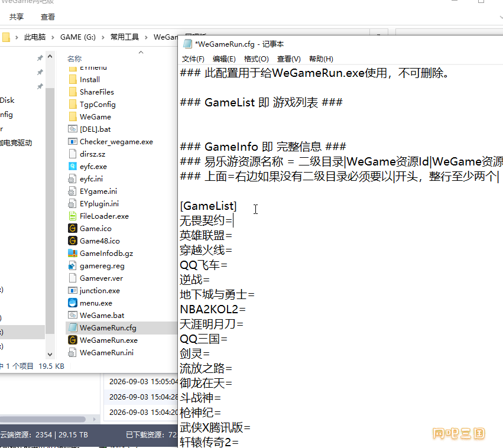This screenshot has height=448, width=503.
Task: Navigate to GAME (G:) in the address bar
Action: [78, 37]
